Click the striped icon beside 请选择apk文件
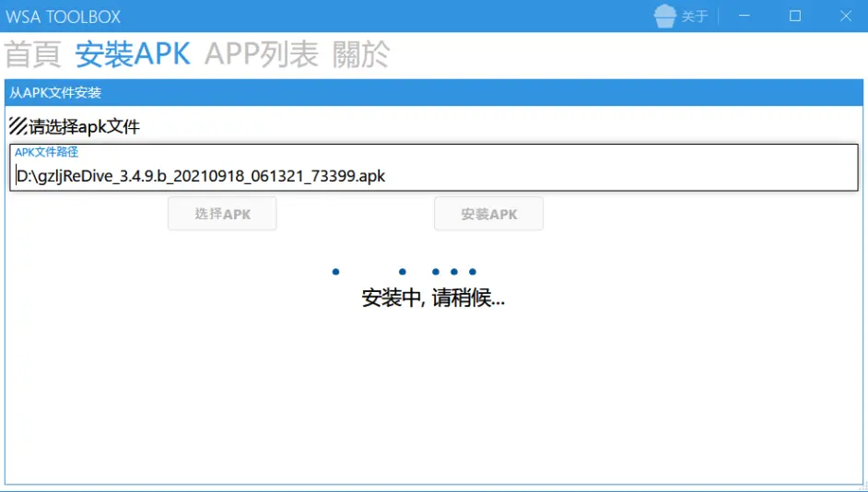Viewport: 868px width, 492px height. [x=18, y=126]
